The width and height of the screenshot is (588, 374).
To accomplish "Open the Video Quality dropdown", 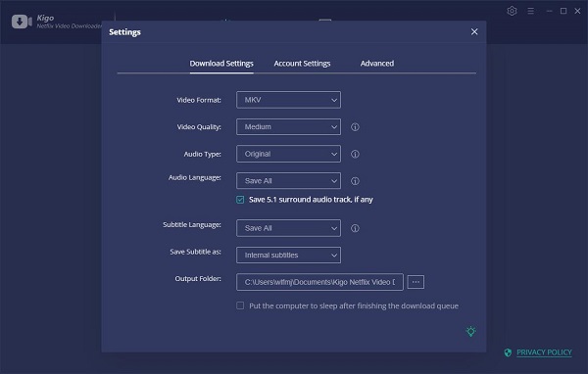I will pos(288,127).
